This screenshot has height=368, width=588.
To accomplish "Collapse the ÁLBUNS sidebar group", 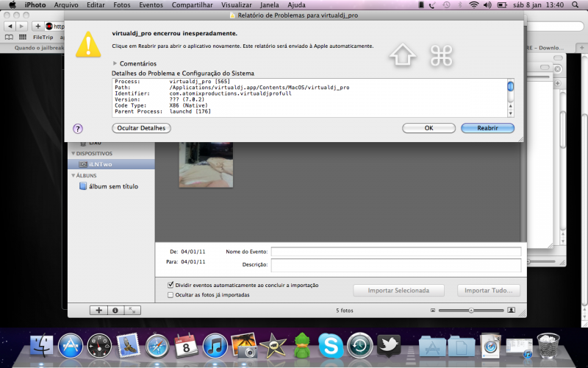I will coord(73,175).
